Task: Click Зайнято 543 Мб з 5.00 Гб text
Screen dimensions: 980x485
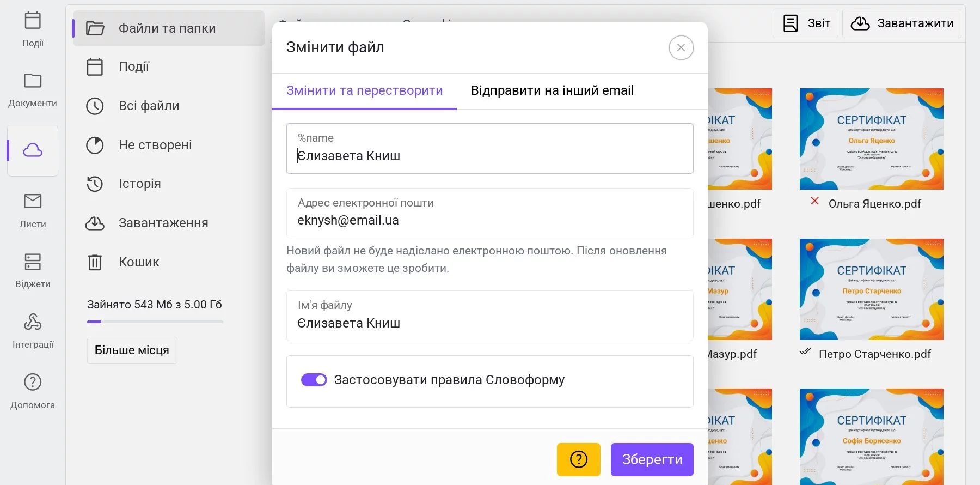Action: tap(155, 305)
